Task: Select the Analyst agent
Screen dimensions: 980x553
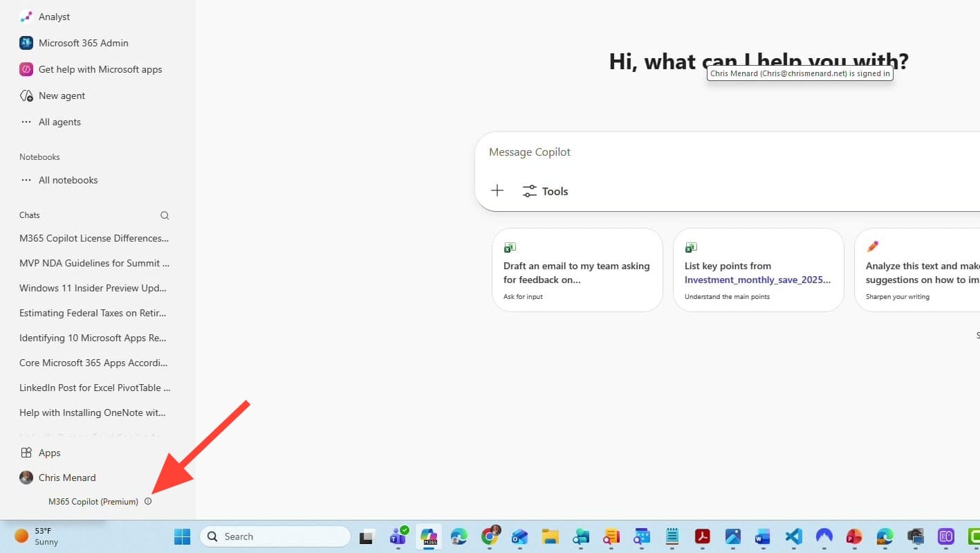Action: point(54,17)
